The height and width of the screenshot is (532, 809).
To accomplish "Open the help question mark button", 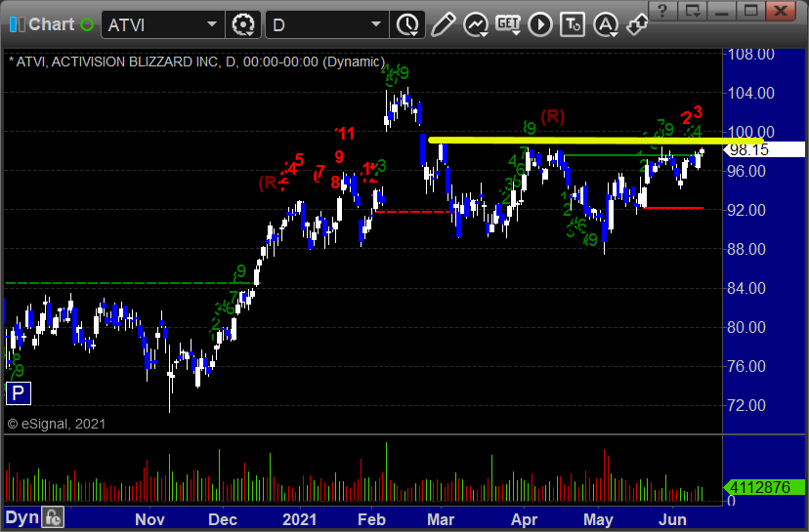I will pyautogui.click(x=663, y=11).
